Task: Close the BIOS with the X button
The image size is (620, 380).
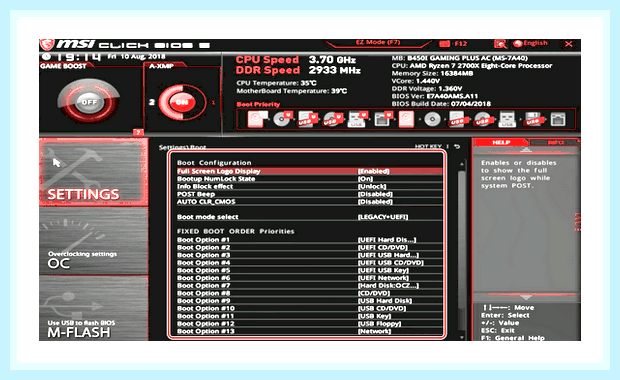Action: point(569,44)
